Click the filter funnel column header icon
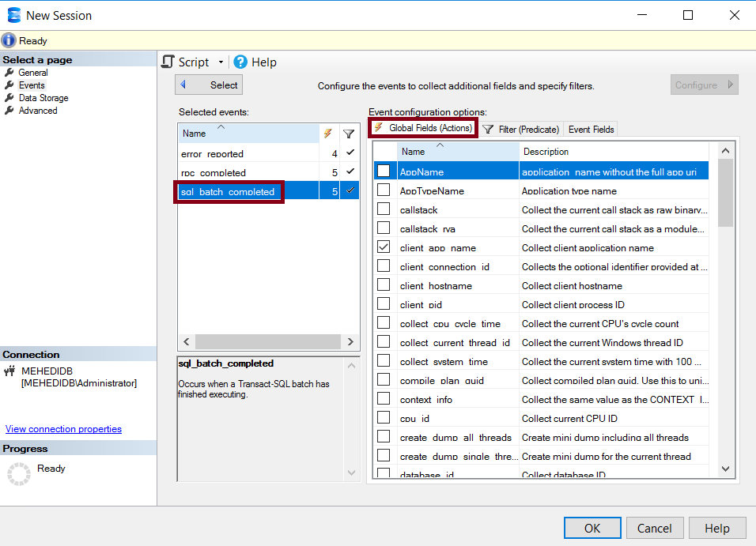Viewport: 756px width, 546px height. (349, 134)
